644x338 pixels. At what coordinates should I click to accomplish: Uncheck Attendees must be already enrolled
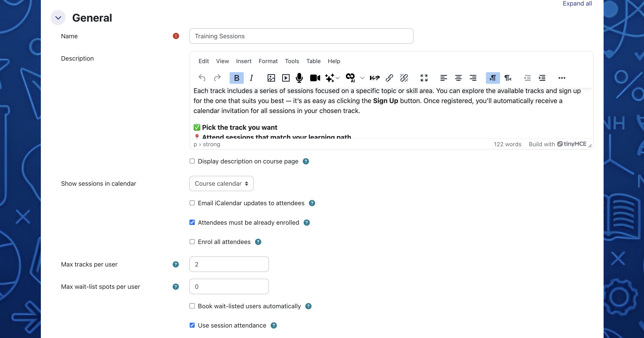pyautogui.click(x=192, y=222)
